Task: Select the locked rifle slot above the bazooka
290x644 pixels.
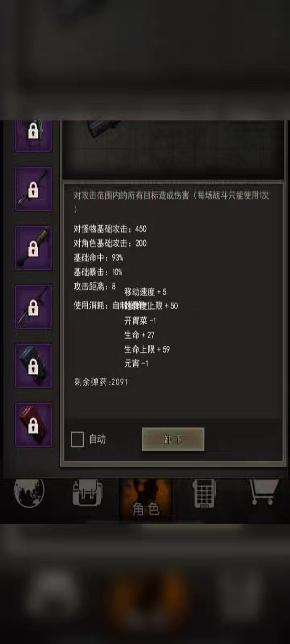Action: click(x=33, y=189)
